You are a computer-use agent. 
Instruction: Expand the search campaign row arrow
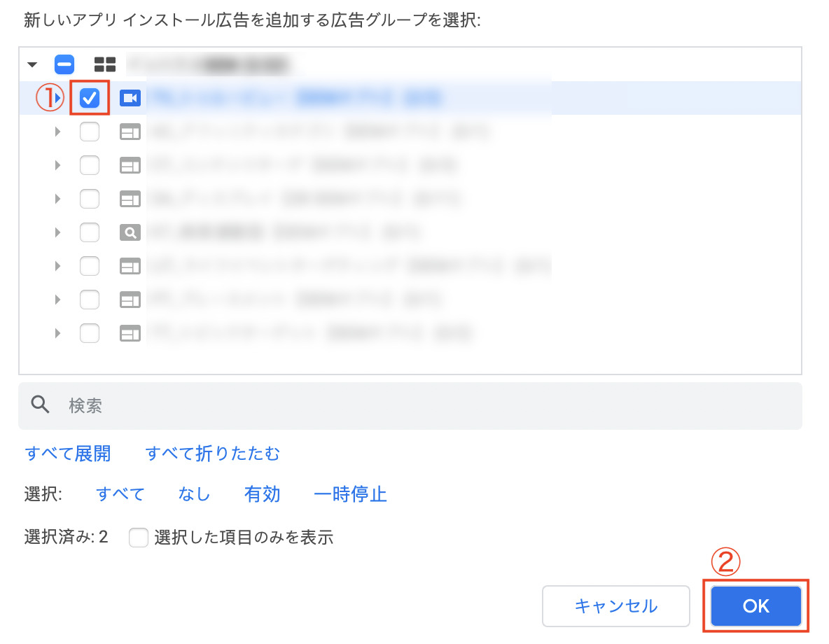tap(58, 232)
